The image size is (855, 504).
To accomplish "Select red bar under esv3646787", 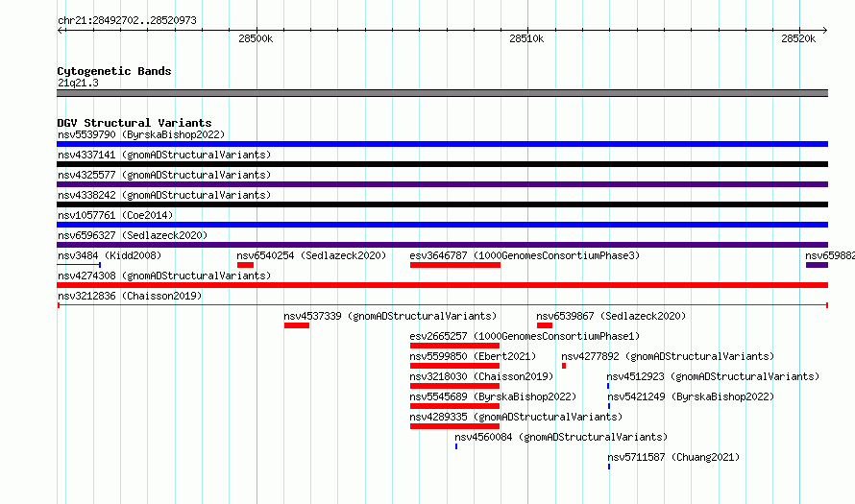I will (x=455, y=265).
